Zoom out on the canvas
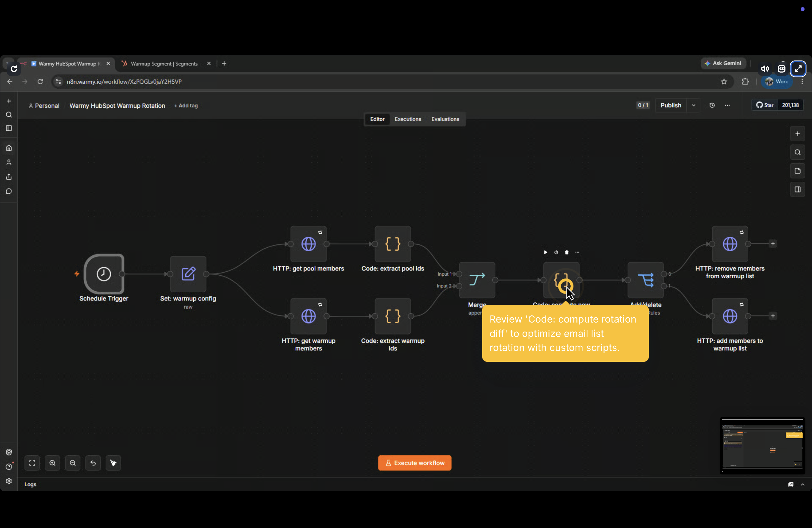The image size is (812, 528). pyautogui.click(x=73, y=463)
